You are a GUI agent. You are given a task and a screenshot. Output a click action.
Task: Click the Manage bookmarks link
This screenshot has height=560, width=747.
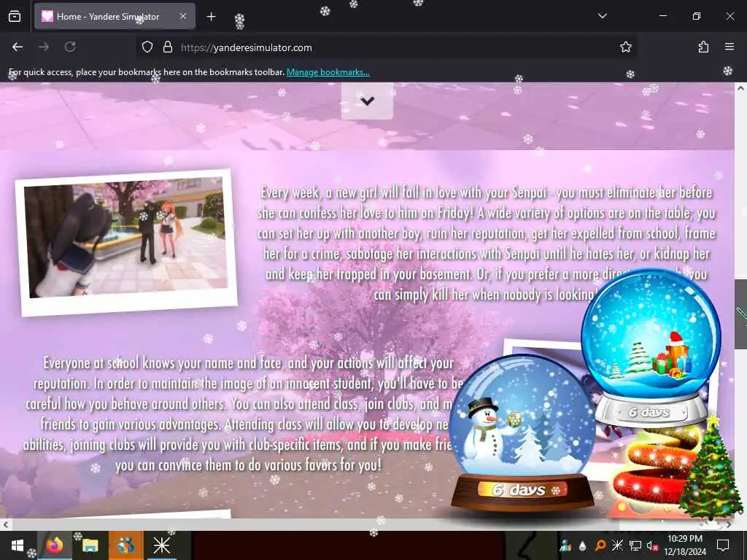click(328, 72)
